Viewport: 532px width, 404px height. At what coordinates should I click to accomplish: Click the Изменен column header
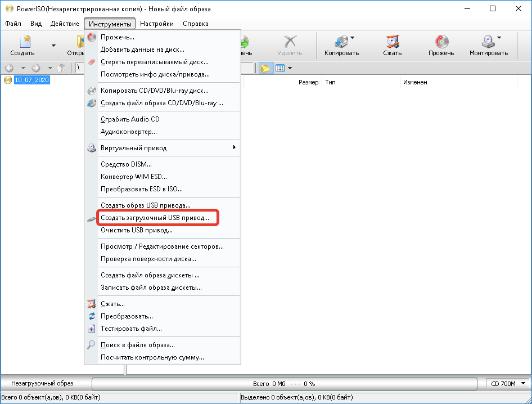458,82
